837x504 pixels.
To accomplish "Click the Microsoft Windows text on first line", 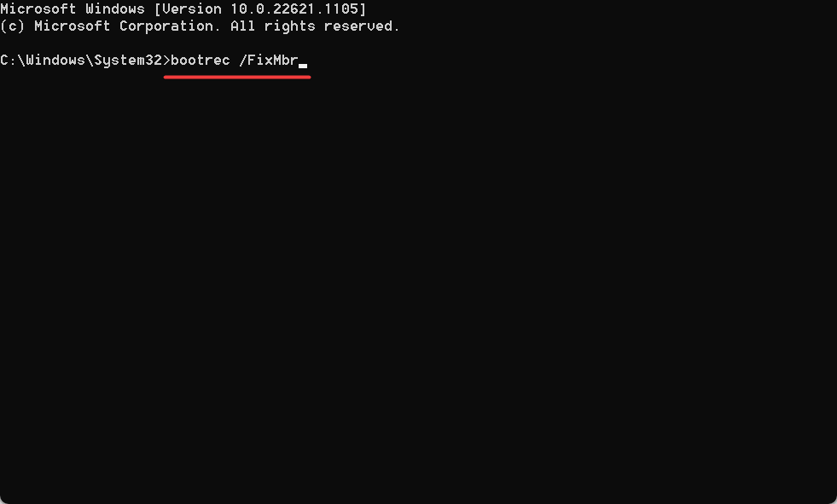I will (73, 9).
